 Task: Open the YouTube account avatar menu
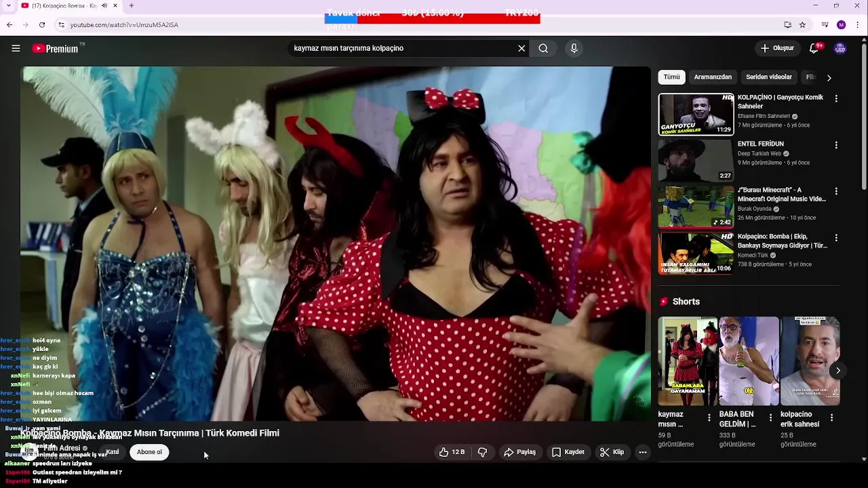[840, 48]
